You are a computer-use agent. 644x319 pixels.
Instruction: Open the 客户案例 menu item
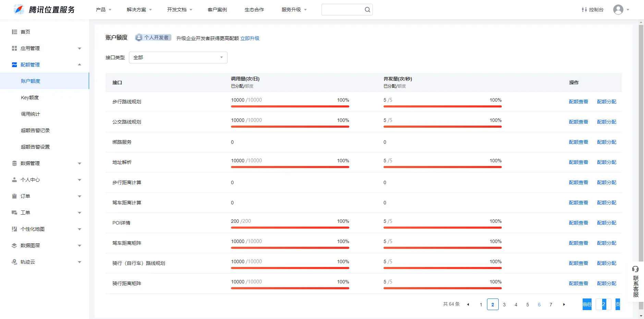click(x=217, y=10)
